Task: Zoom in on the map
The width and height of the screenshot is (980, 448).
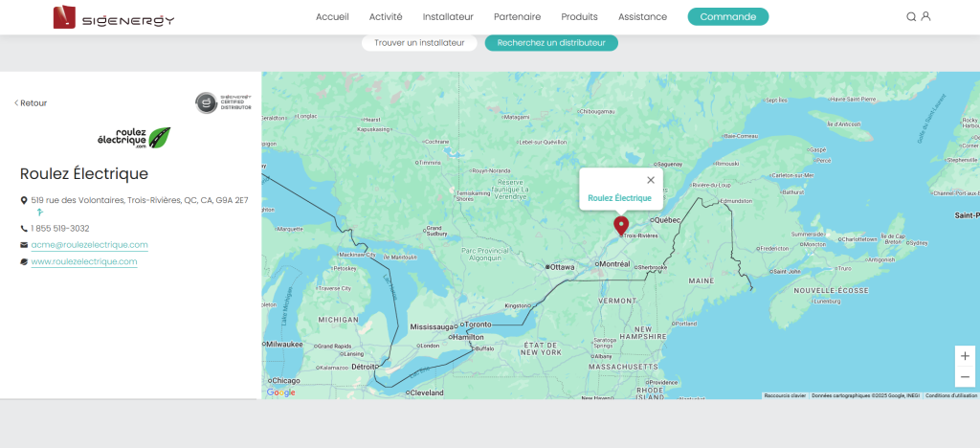Action: pos(965,356)
